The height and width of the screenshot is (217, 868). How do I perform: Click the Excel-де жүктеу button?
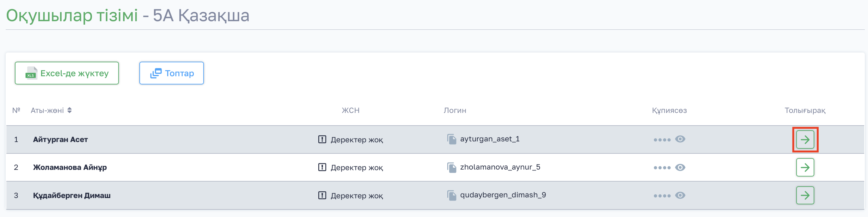pyautogui.click(x=67, y=73)
